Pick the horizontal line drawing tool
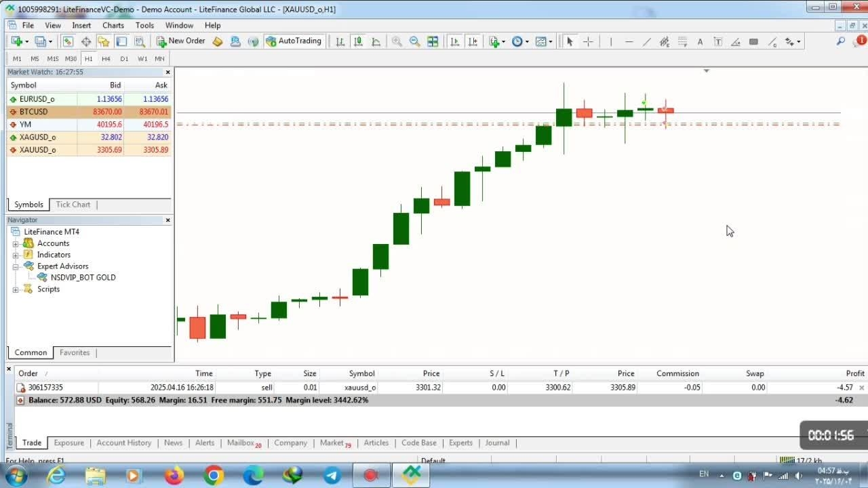Image resolution: width=868 pixels, height=488 pixels. 629,41
